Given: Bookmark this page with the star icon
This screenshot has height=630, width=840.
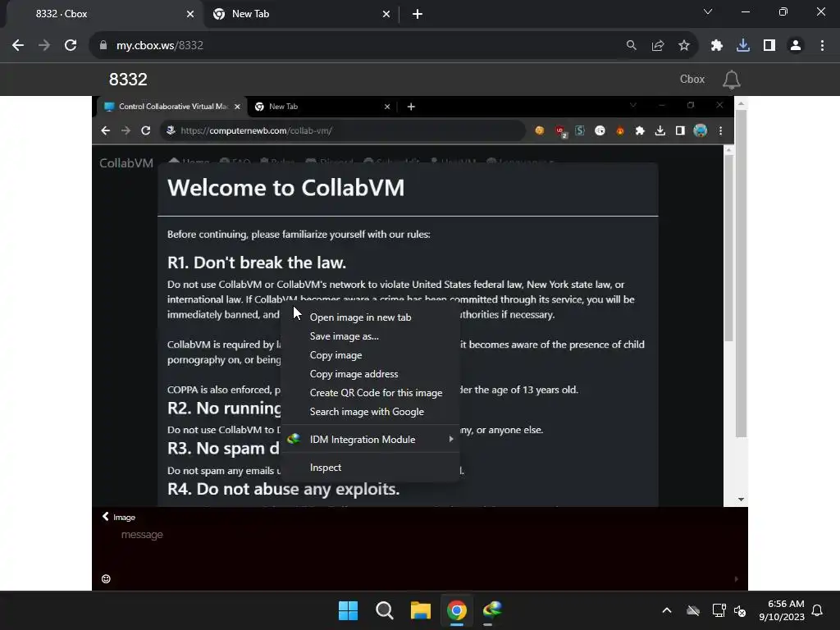Looking at the screenshot, I should point(684,46).
